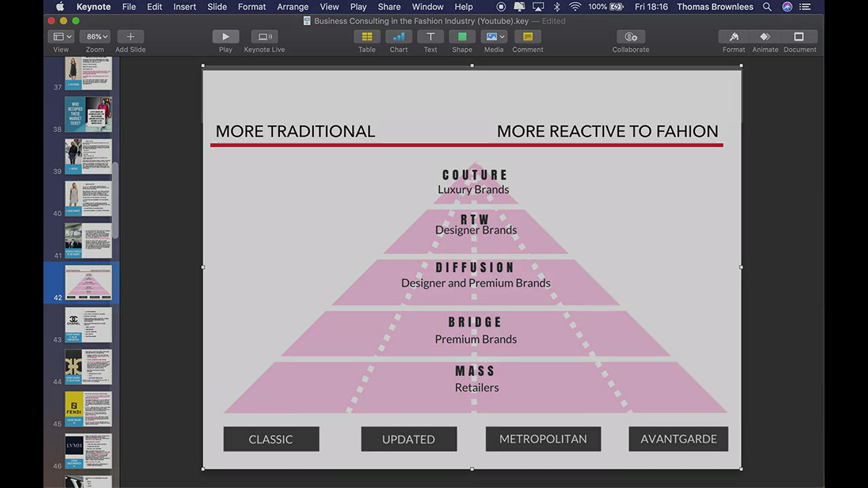
Task: Add a Text box from the toolbar
Action: [430, 37]
